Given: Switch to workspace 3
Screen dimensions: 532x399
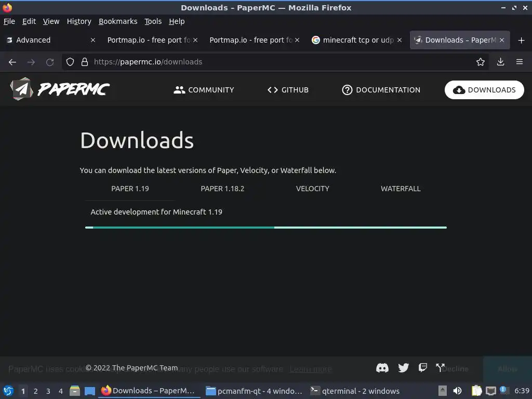Looking at the screenshot, I should pyautogui.click(x=48, y=391).
